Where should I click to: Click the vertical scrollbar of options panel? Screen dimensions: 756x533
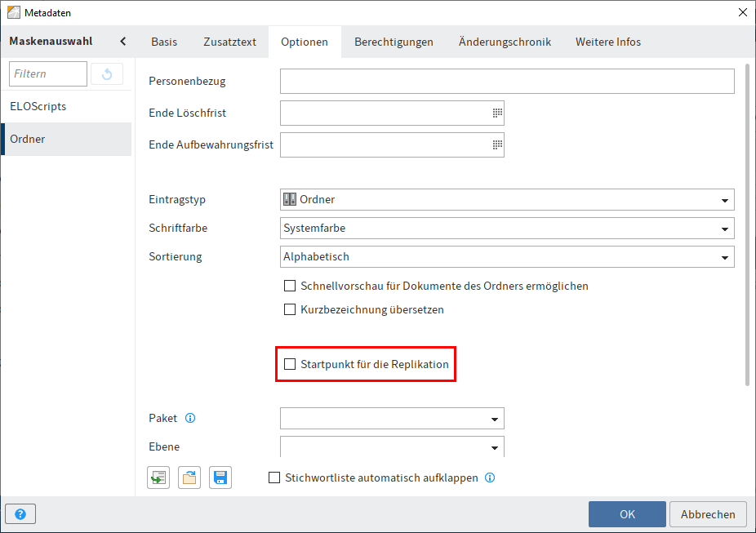pyautogui.click(x=747, y=224)
